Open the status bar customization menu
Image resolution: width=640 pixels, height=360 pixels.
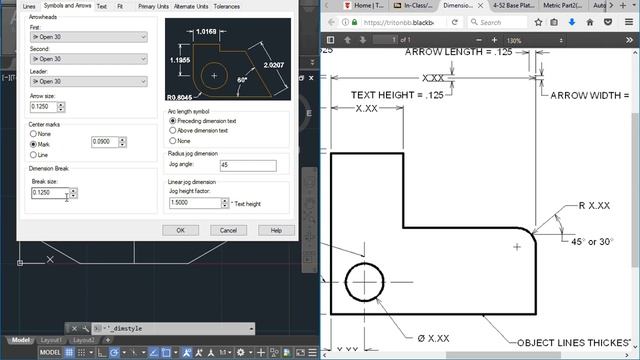tap(312, 352)
